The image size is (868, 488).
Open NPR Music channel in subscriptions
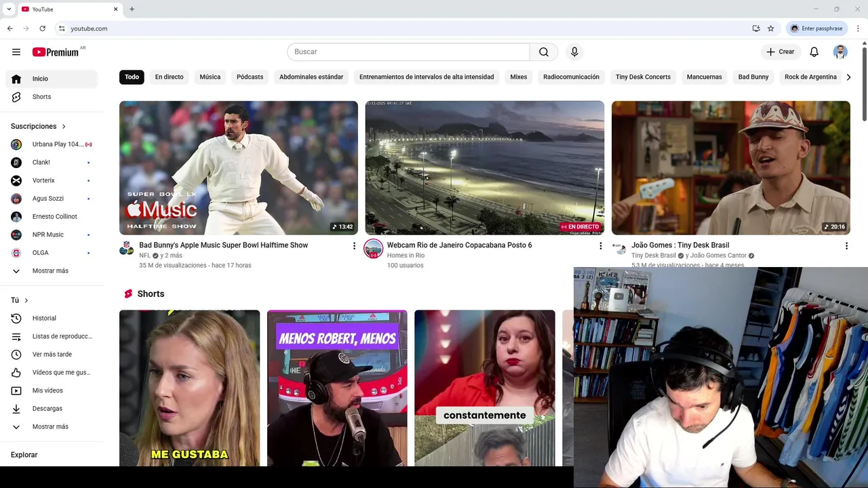click(52, 235)
